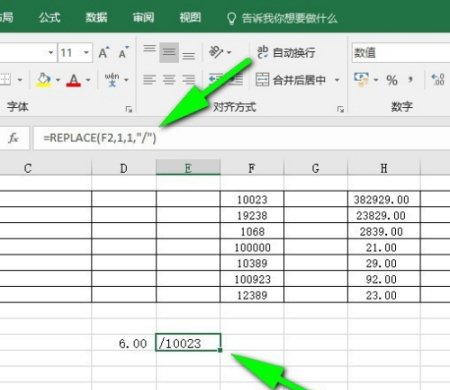Viewport: 450px width, 390px height.
Task: Open the 审阅 (Review) tab
Action: coord(143,17)
